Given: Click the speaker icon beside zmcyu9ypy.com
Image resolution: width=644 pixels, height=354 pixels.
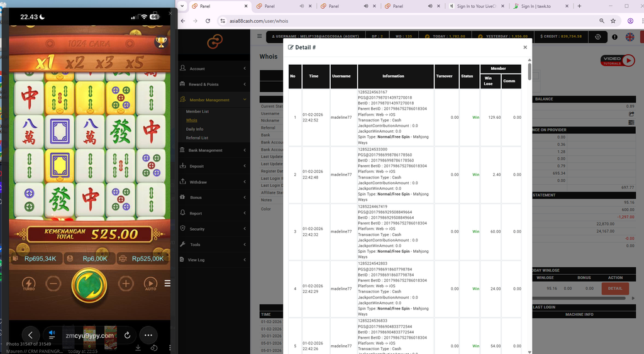Looking at the screenshot, I should (52, 335).
